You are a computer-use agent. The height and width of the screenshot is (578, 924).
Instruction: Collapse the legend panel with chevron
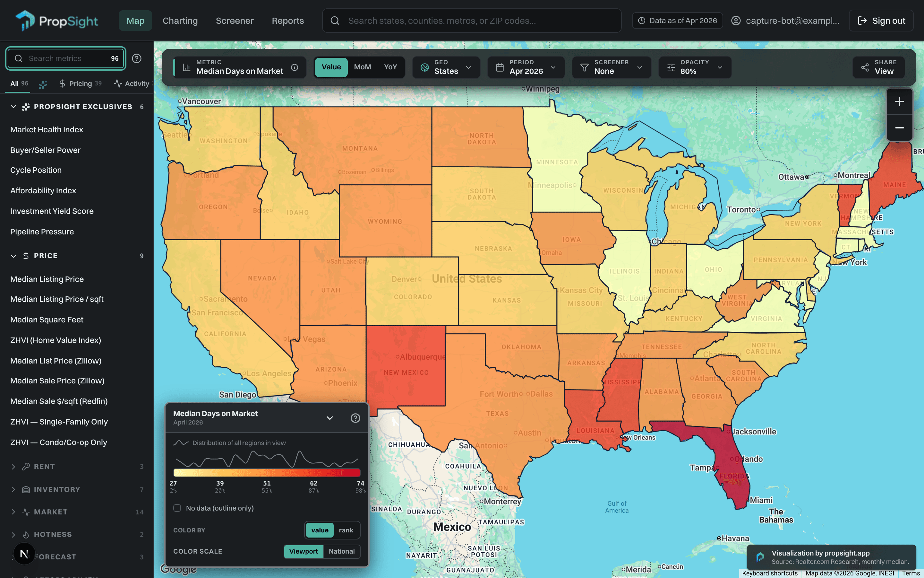(329, 418)
